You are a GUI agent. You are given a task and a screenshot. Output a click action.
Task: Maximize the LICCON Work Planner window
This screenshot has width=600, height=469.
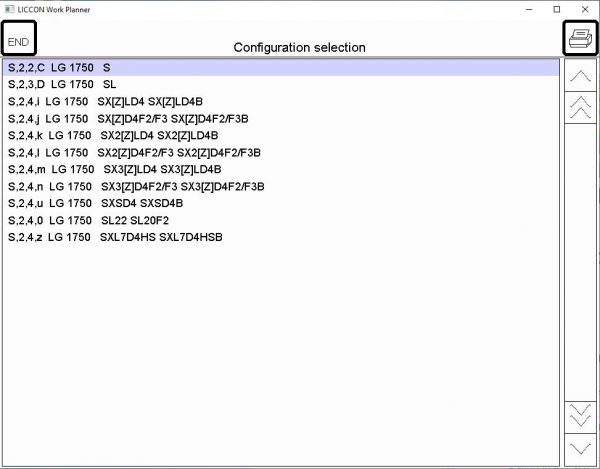(x=557, y=10)
